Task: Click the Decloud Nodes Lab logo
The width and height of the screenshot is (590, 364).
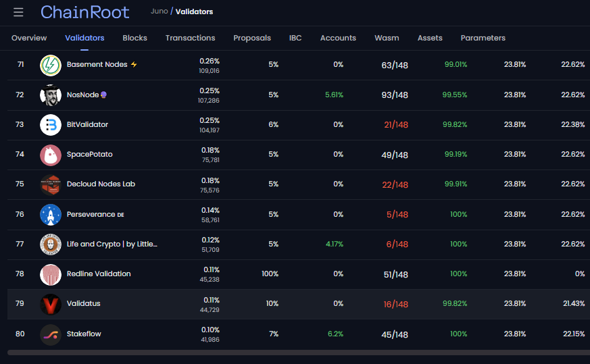Action: [51, 184]
